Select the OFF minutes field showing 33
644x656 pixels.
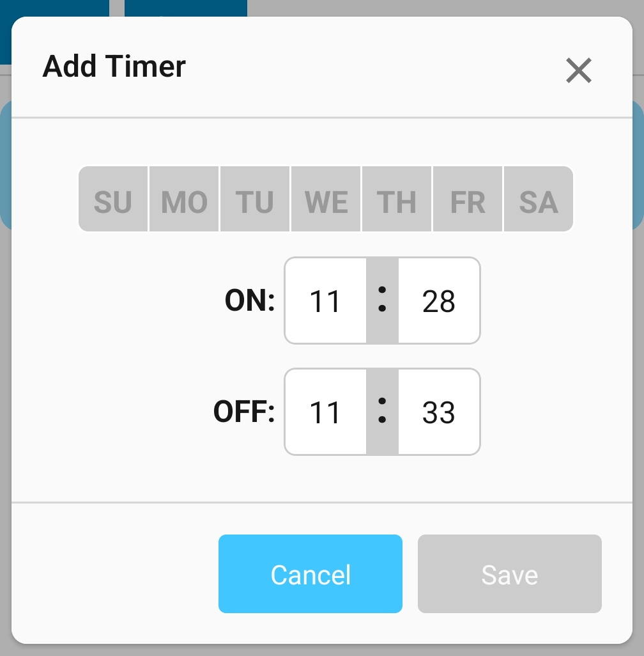click(439, 412)
